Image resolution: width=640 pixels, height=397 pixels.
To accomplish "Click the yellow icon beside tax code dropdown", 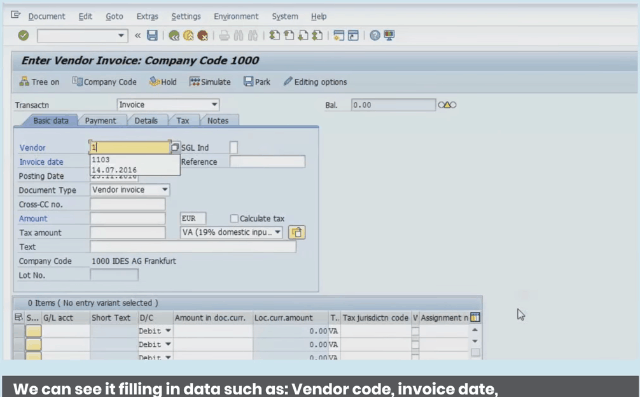I will pos(297,232).
